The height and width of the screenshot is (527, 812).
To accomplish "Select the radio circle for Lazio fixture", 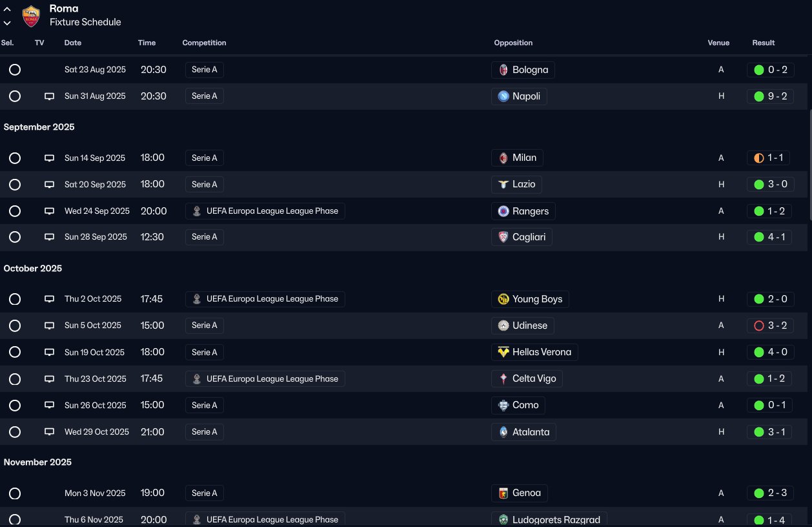I will [15, 185].
